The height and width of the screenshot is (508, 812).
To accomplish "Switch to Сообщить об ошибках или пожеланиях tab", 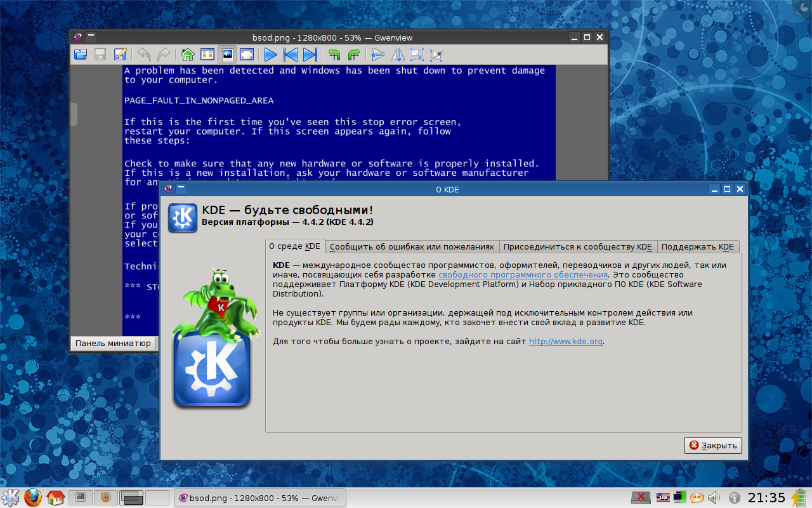I will coord(412,247).
